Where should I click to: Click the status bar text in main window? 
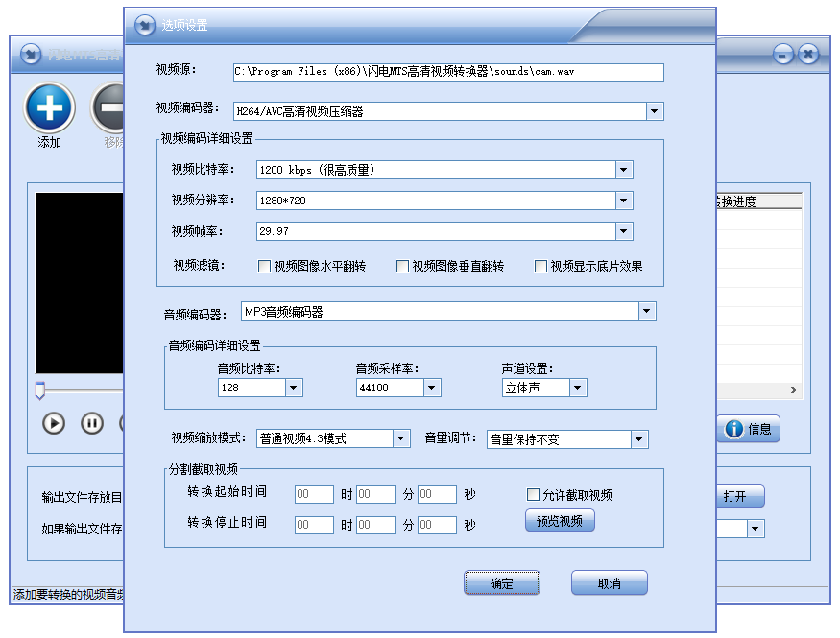pos(68,594)
